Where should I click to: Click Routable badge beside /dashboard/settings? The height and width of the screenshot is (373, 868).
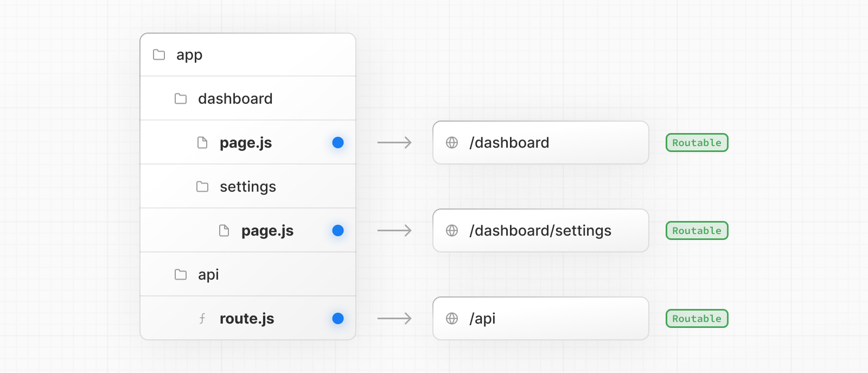697,231
